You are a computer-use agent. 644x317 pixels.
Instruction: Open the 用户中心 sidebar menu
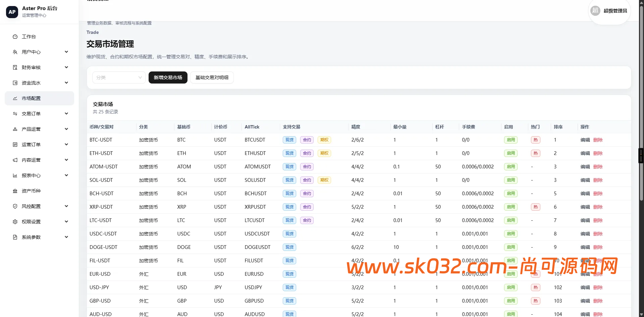click(x=39, y=52)
